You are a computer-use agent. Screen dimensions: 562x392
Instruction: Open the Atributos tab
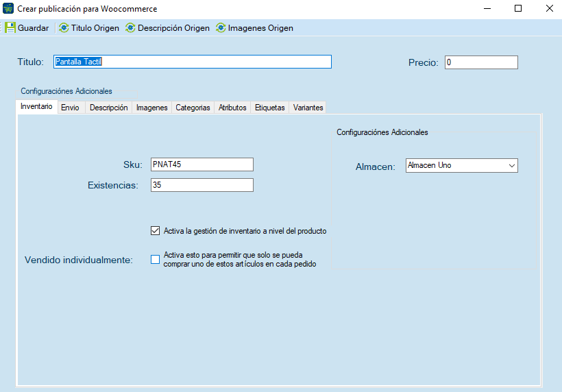pyautogui.click(x=232, y=108)
